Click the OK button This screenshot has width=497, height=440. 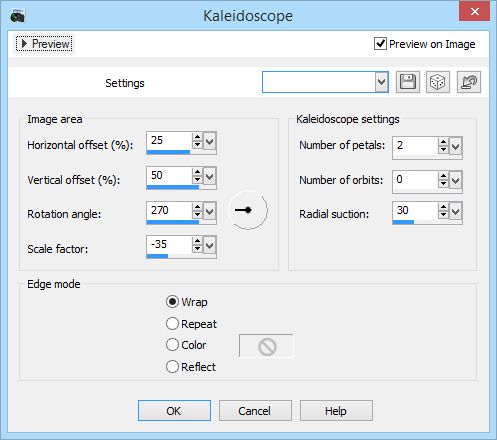point(174,411)
